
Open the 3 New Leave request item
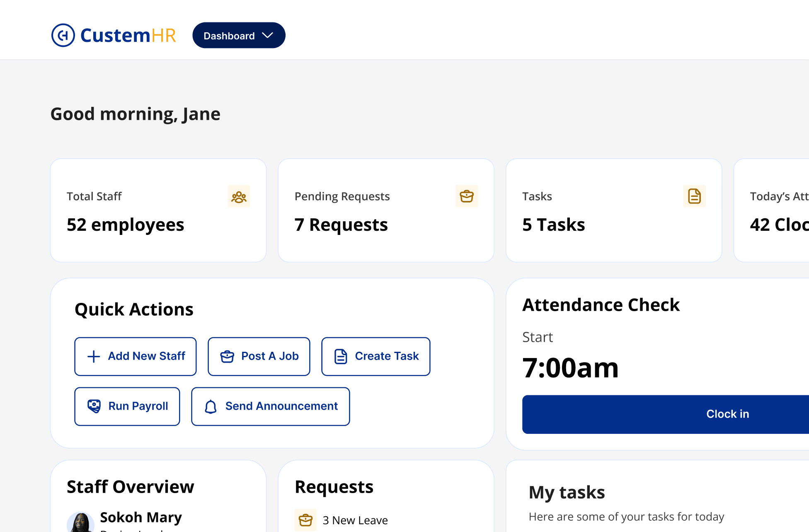pos(355,520)
